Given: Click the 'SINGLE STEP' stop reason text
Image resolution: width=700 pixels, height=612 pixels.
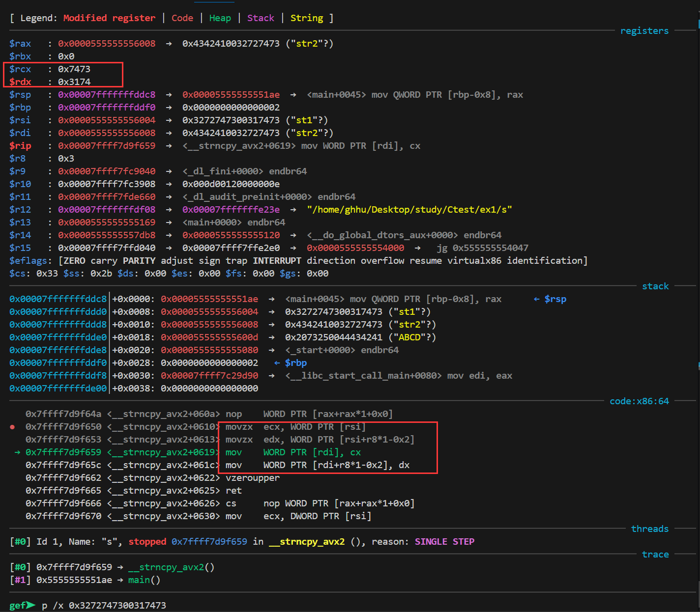Looking at the screenshot, I should (444, 542).
